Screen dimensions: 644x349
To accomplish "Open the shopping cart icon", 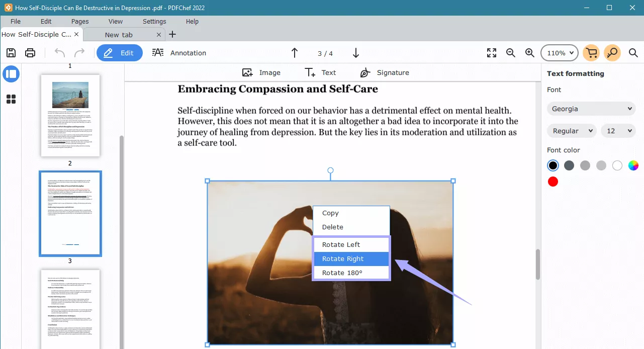I will coord(591,52).
